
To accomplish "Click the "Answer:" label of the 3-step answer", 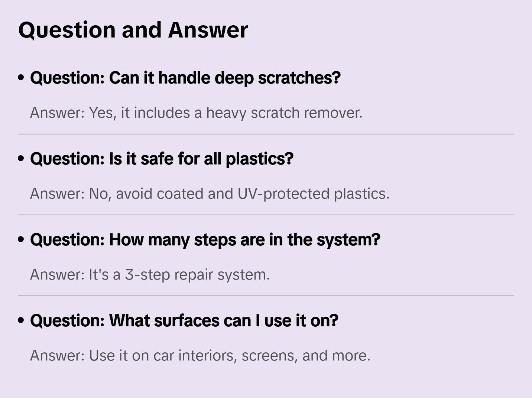I will pyautogui.click(x=57, y=275).
